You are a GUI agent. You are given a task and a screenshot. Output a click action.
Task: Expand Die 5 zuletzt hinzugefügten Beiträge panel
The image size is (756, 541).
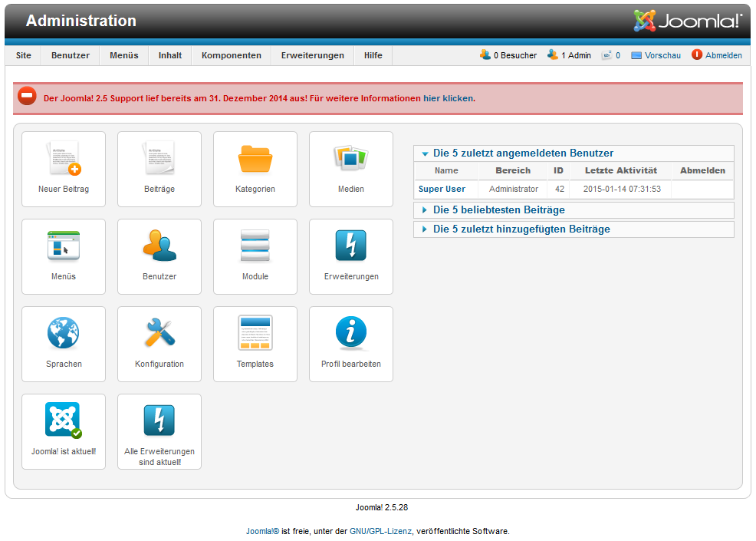(521, 229)
